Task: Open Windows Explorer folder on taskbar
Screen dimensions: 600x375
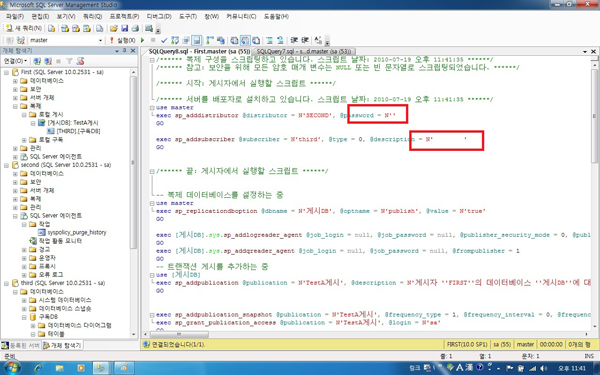Action: 59,368
